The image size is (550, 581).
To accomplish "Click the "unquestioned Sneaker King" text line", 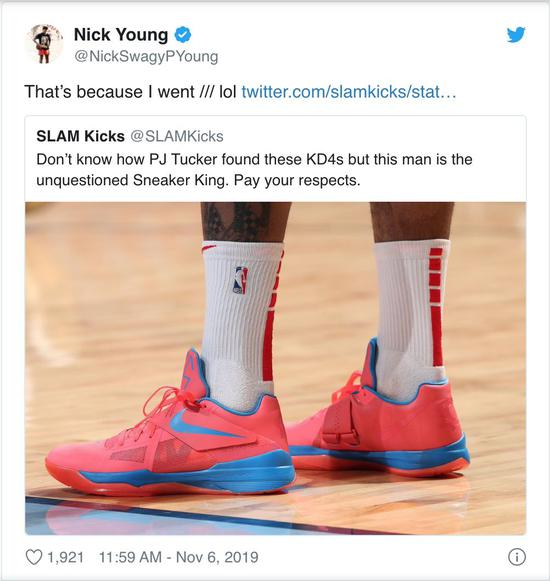I will pos(198,180).
